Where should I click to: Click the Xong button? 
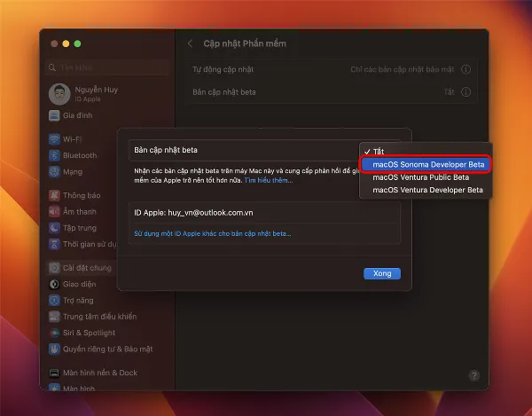pos(382,273)
